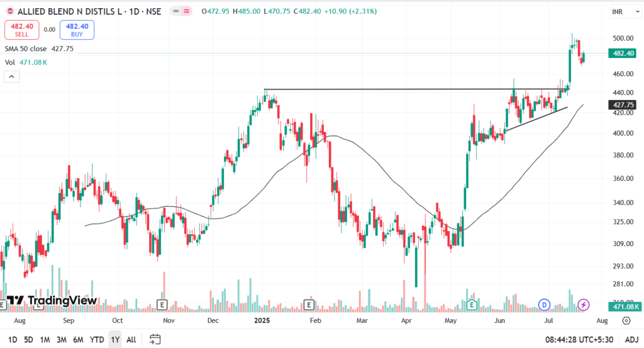Collapse the indicator legend with chevron
This screenshot has width=644, height=348.
(11, 76)
